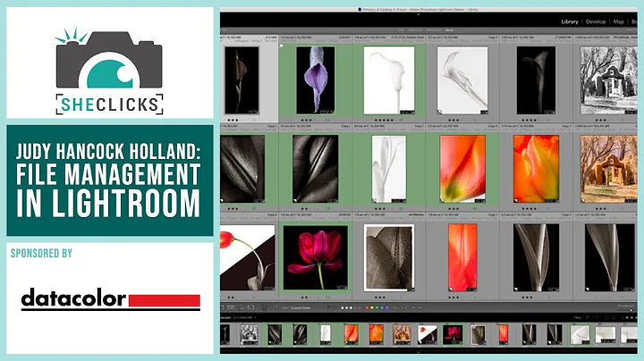This screenshot has height=361, width=644.
Task: Select sepia leaf with white border thumbnail
Action: click(389, 257)
